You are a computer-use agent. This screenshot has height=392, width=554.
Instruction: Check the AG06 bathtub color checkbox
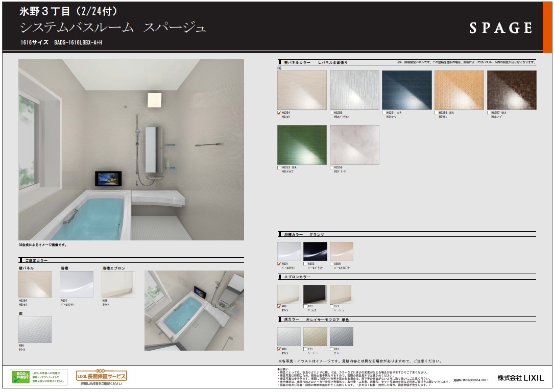point(332,263)
